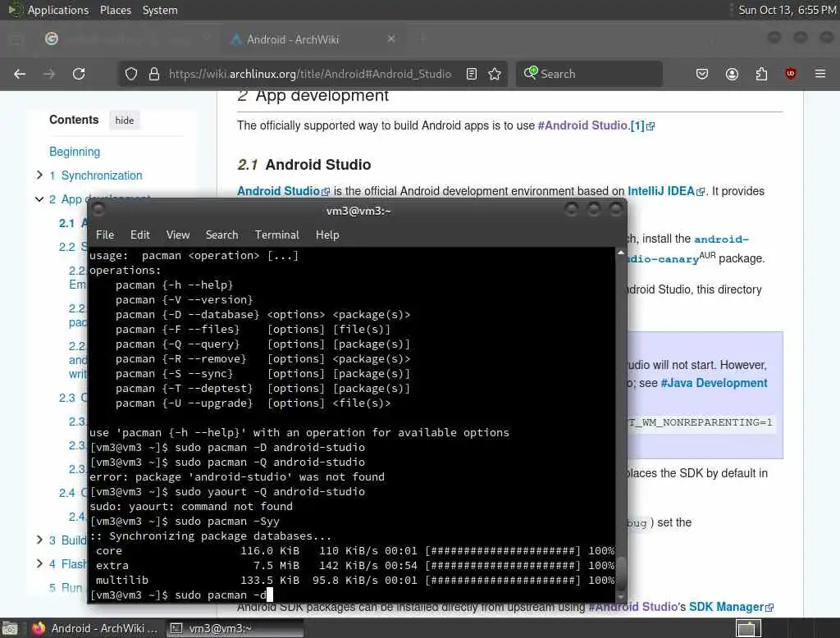Expand the 1 Synchronization contents section

(39, 175)
